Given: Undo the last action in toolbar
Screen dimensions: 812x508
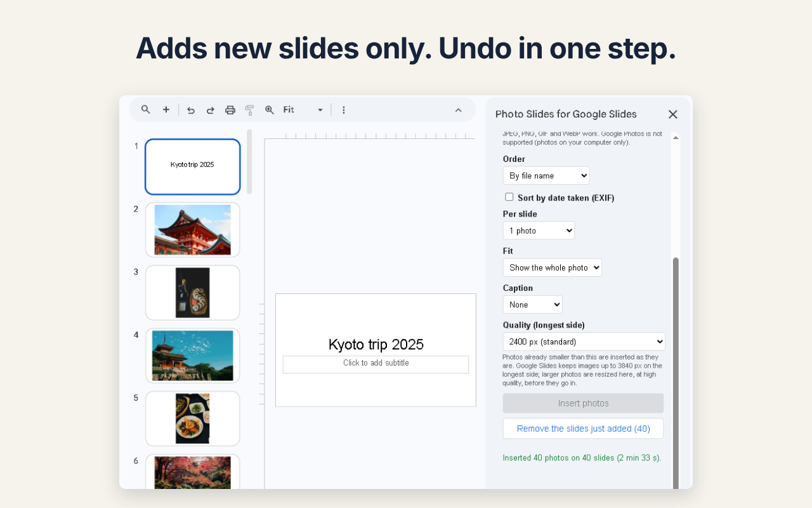Looking at the screenshot, I should click(x=191, y=110).
